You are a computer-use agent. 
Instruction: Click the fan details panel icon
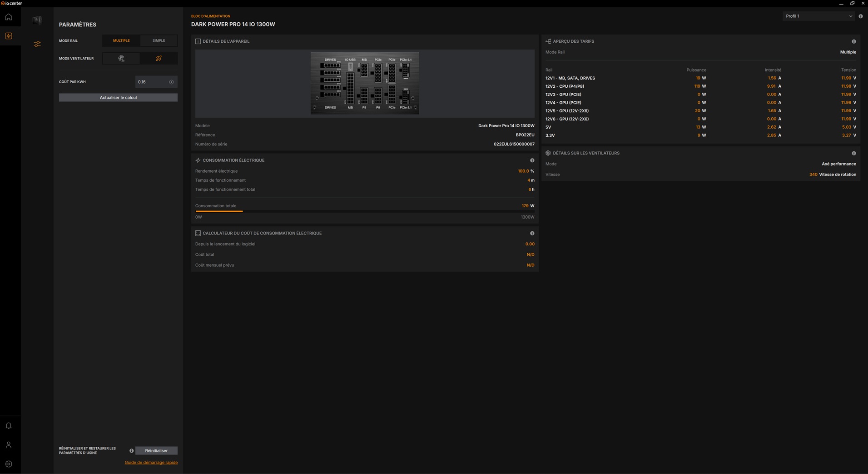[548, 153]
